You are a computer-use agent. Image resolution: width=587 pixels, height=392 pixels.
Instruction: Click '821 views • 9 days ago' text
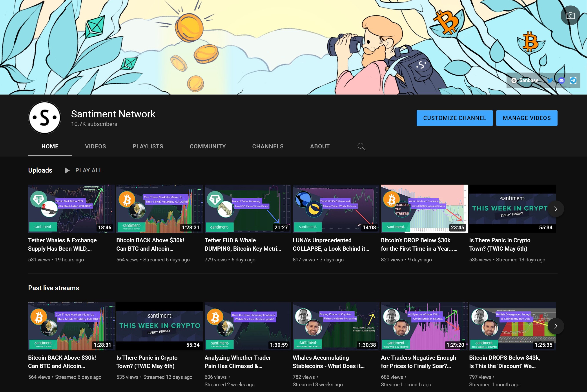[406, 260]
